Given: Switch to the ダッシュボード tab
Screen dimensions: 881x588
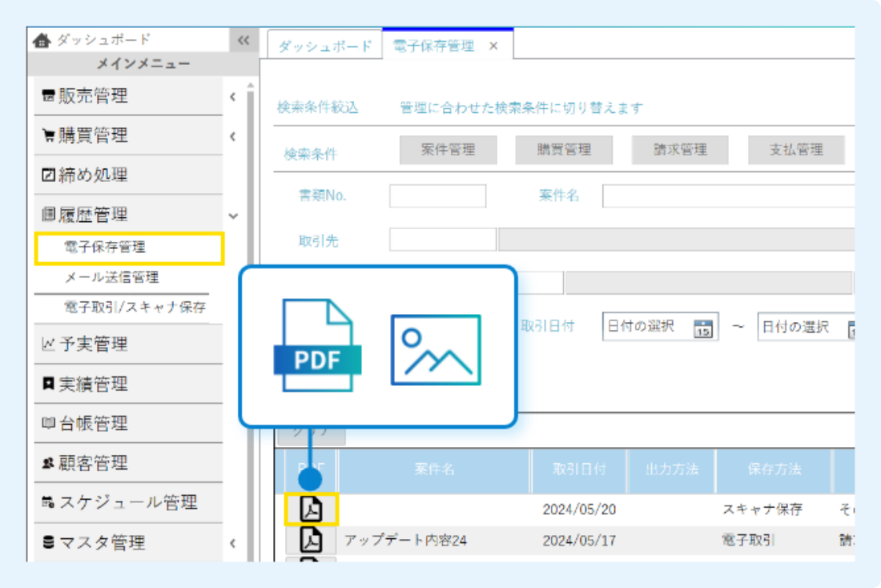Looking at the screenshot, I should (325, 46).
